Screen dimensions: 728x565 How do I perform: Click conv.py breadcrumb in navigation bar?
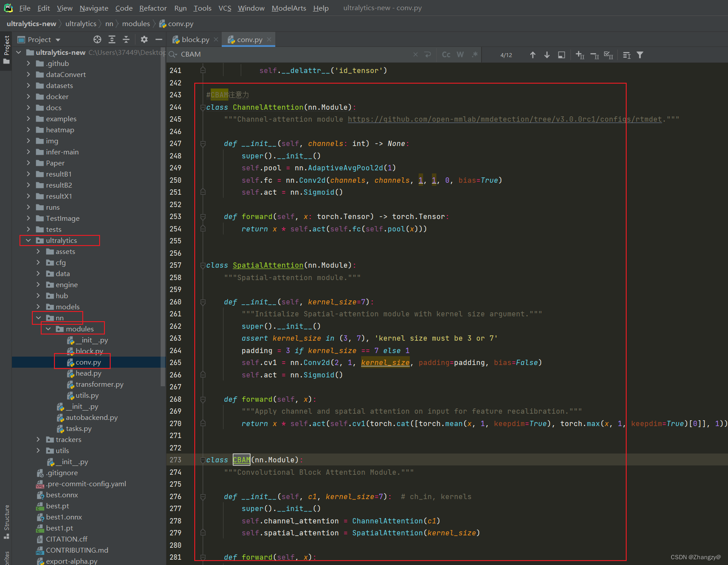(177, 23)
